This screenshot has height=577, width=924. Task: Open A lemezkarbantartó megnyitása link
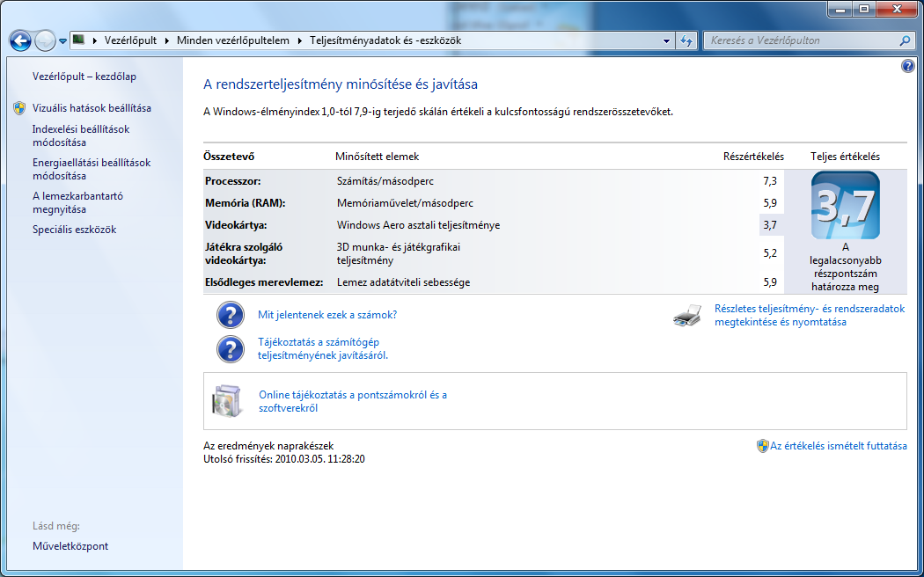point(77,202)
